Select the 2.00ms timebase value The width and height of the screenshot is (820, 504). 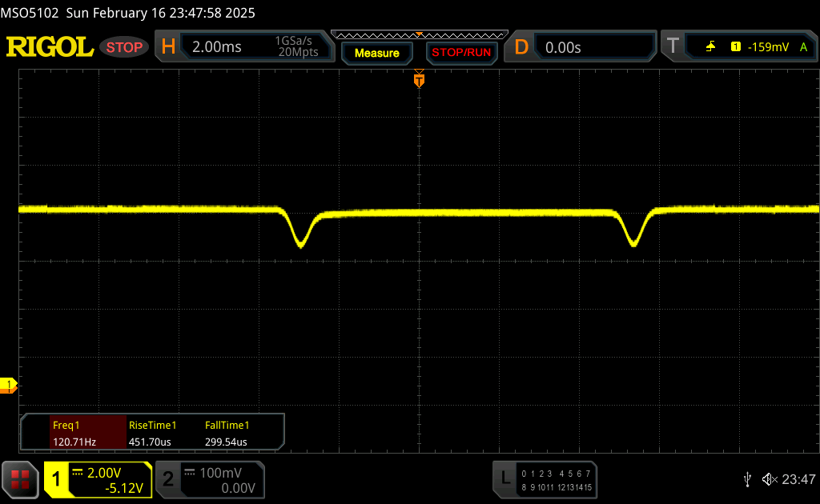216,47
